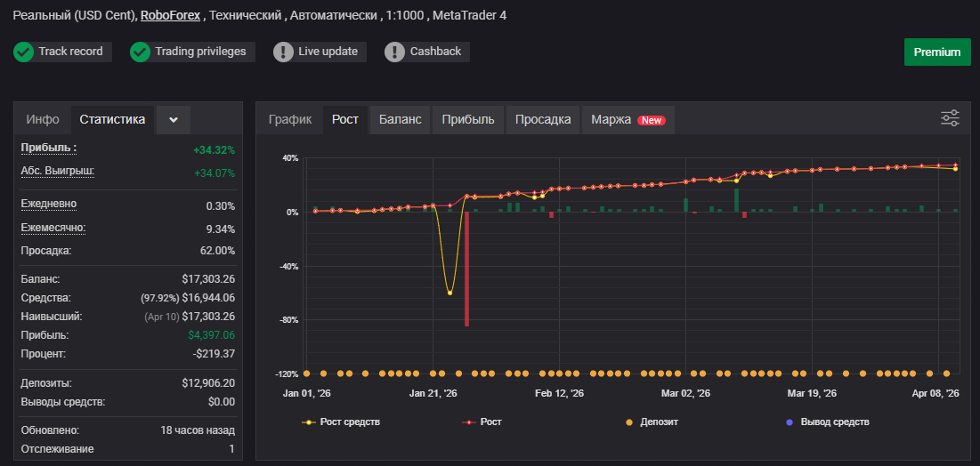The width and height of the screenshot is (980, 466).
Task: Click the Mar 02, '26 axis label
Action: (685, 394)
